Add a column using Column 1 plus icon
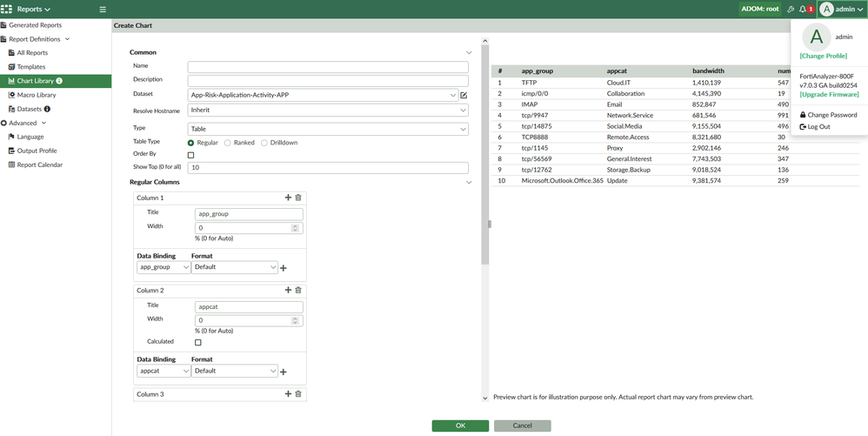The width and height of the screenshot is (868, 436). coord(288,198)
